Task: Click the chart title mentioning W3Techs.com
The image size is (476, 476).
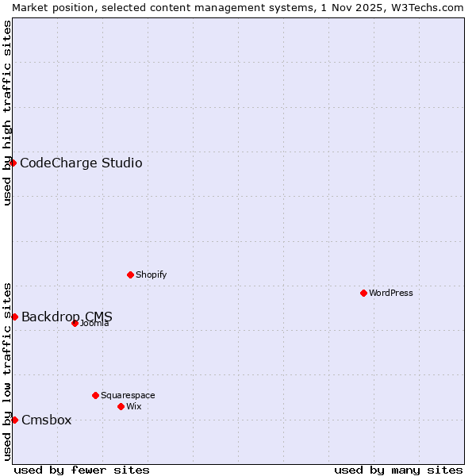Action: click(x=238, y=7)
